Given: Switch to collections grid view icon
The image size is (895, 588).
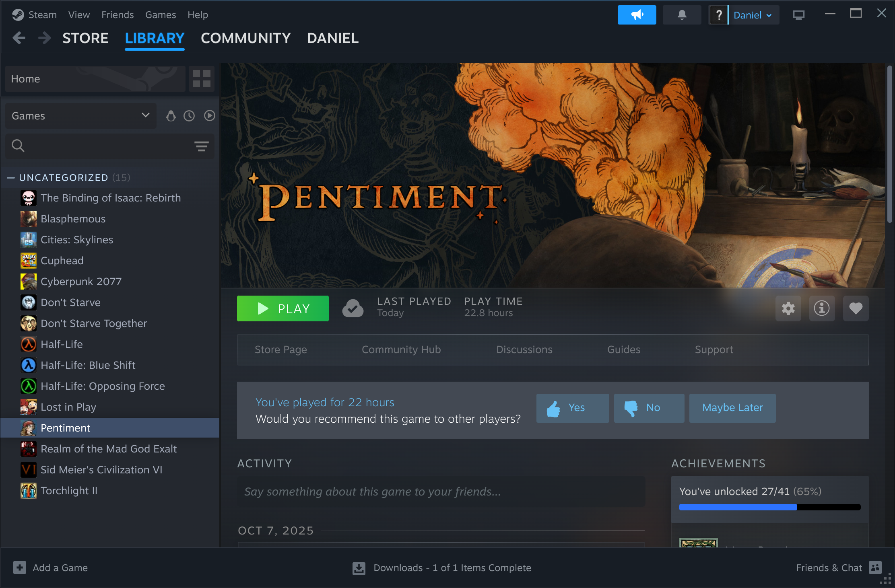Looking at the screenshot, I should 202,78.
